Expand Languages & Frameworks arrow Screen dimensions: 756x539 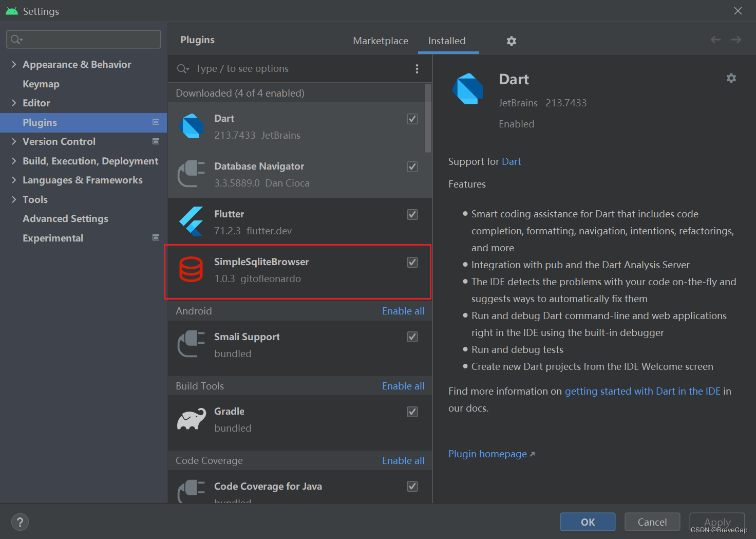click(14, 180)
